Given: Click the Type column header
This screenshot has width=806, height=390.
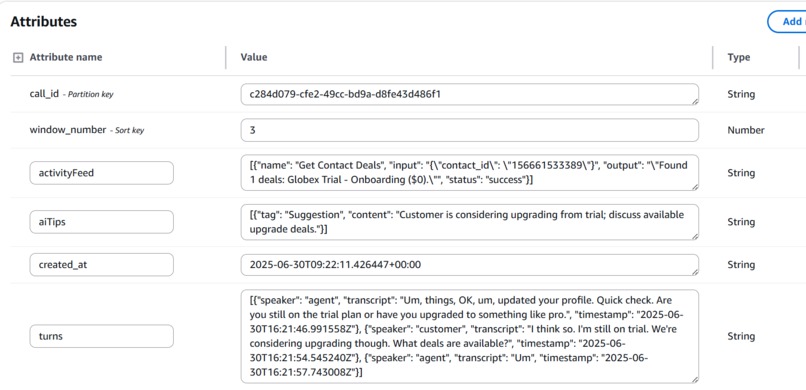Looking at the screenshot, I should pos(739,58).
